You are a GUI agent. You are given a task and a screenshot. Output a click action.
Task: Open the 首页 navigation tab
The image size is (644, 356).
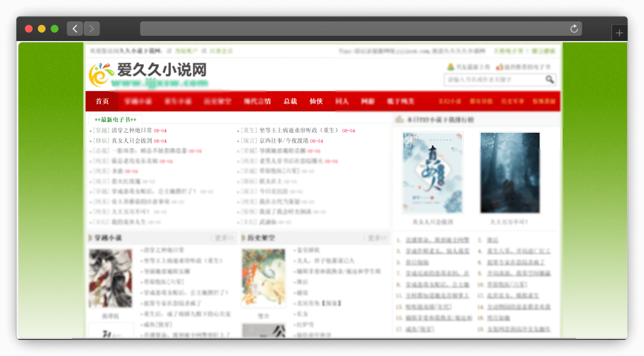coord(103,101)
